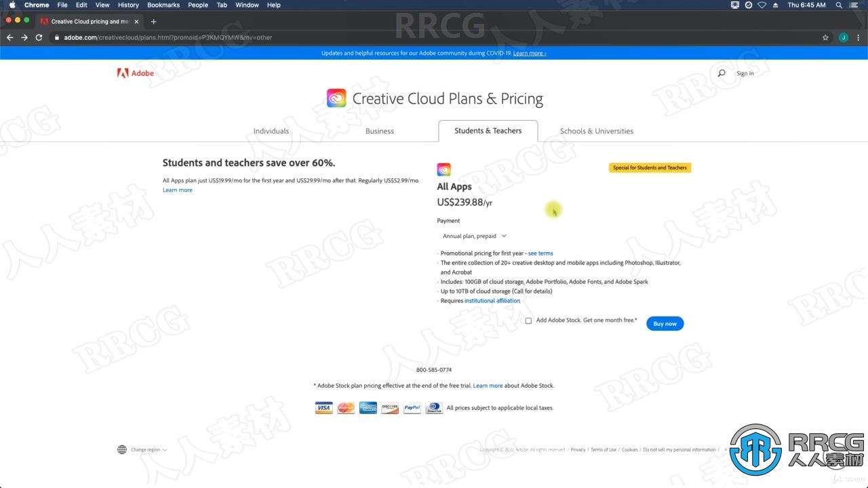Click the Thu 6:45 AM clock
Viewport: 868px width, 488px height.
tap(807, 5)
